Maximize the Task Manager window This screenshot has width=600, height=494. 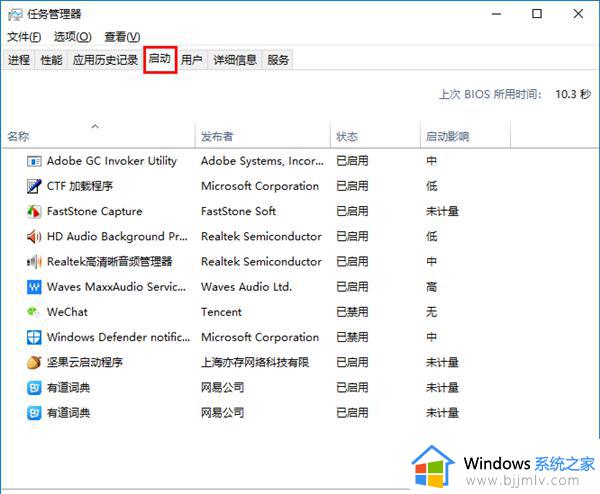click(x=537, y=14)
